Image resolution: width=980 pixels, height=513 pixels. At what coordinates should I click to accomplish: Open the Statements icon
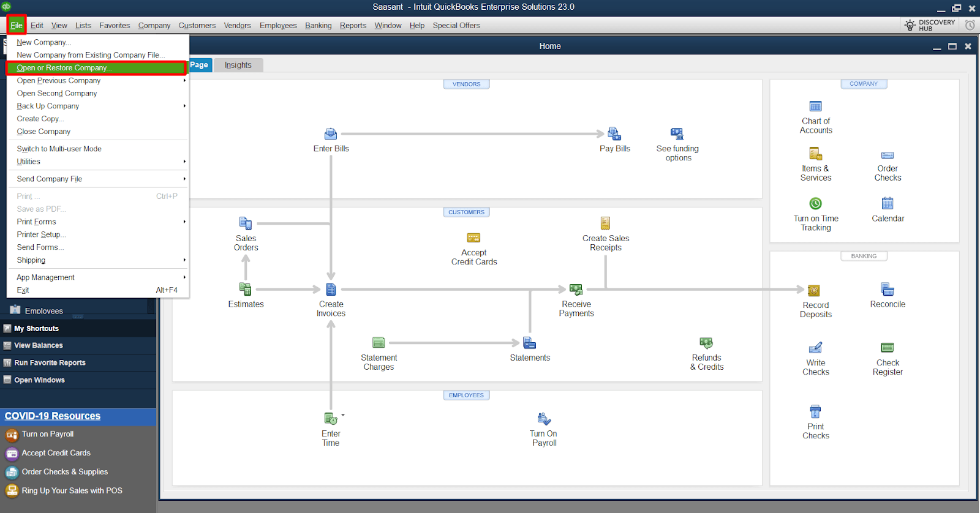(530, 343)
